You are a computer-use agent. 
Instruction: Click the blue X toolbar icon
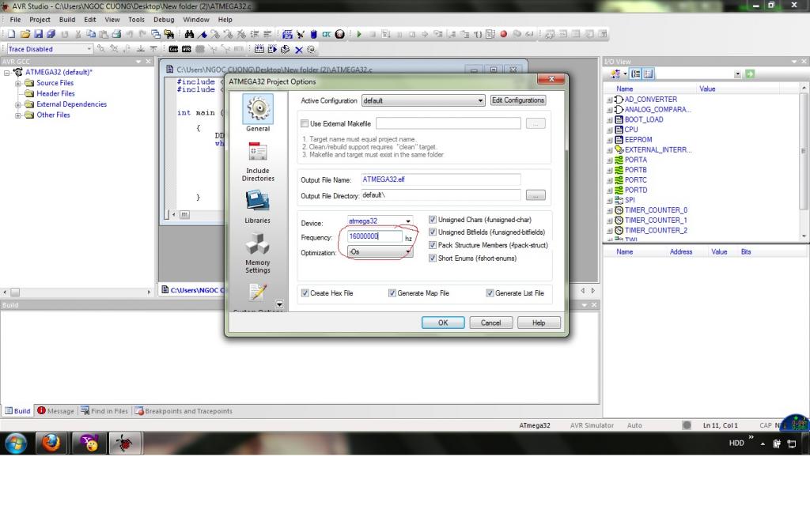click(x=298, y=50)
